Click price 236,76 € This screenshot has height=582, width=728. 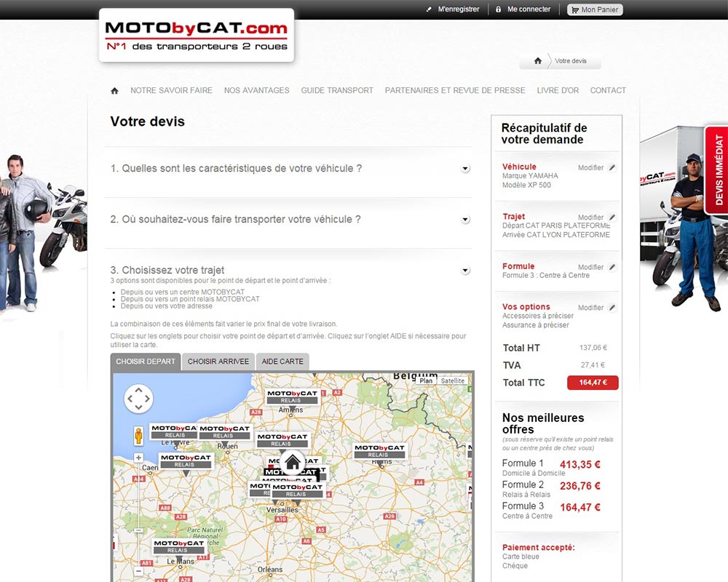tap(580, 486)
